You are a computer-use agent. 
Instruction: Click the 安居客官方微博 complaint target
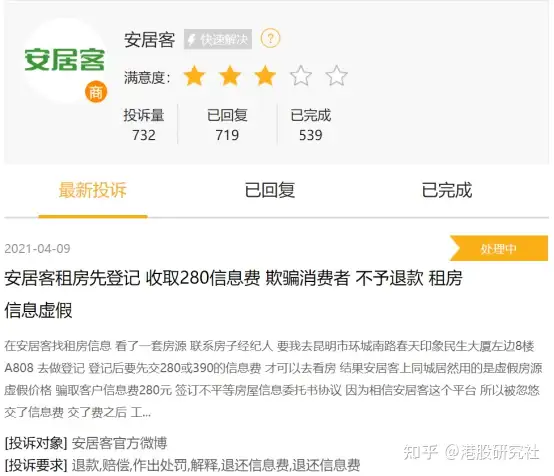click(x=119, y=443)
